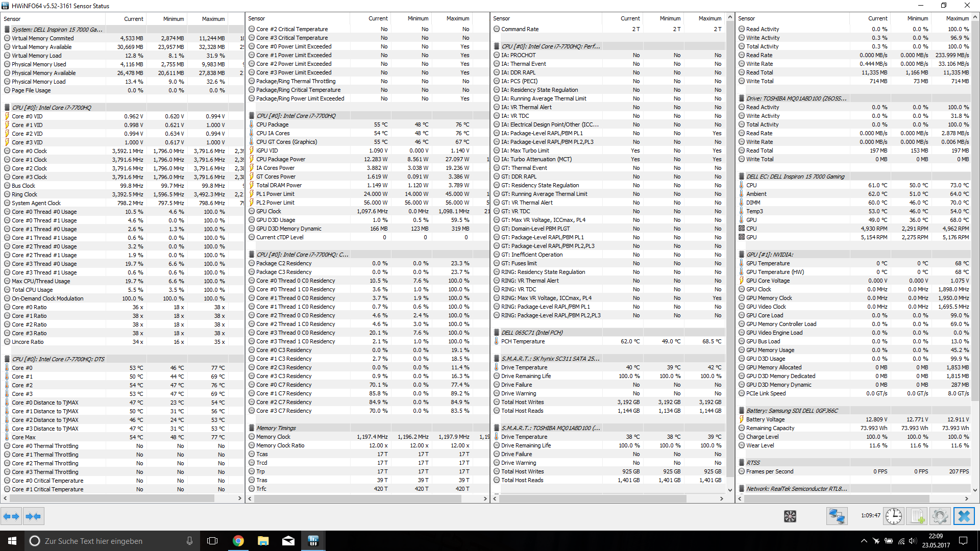Click the right vertical scrollbar down arrow
Screen dimensions: 980x551
[975, 490]
